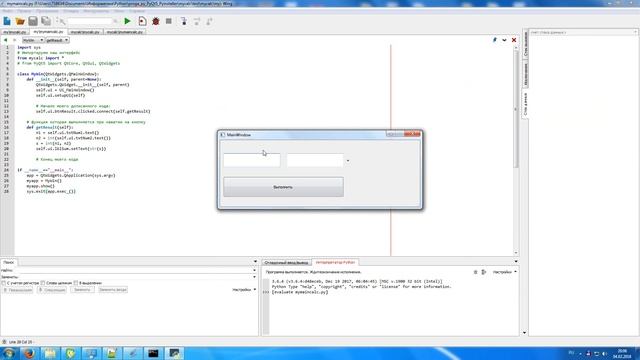
Task: Switch to the 'Отладочный ввод/вывод' tab
Action: tap(286, 262)
